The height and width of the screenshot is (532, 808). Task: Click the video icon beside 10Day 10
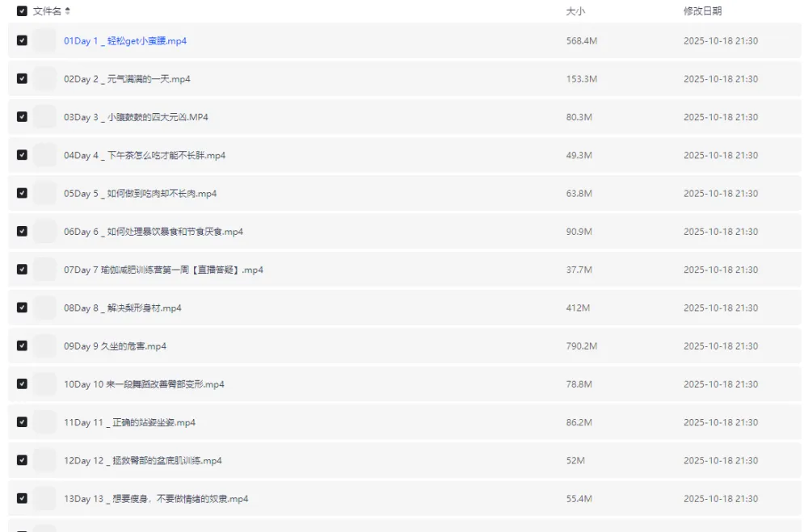(45, 384)
